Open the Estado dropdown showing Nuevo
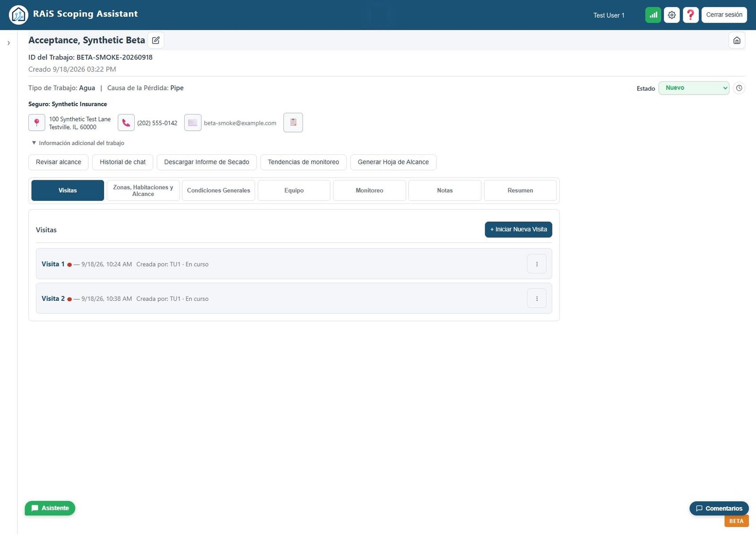Viewport: 756px width, 534px height. 694,88
